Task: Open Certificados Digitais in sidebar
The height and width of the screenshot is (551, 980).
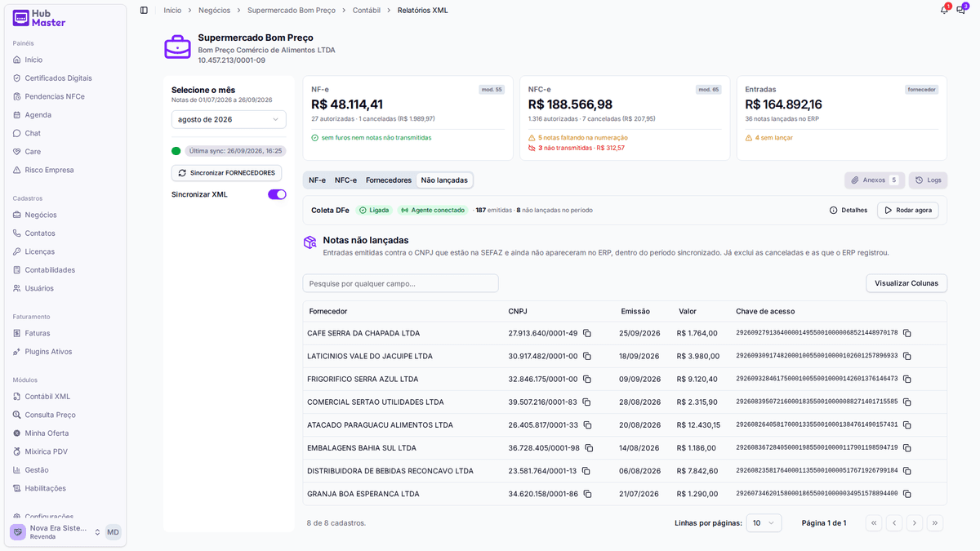Action: [x=58, y=78]
